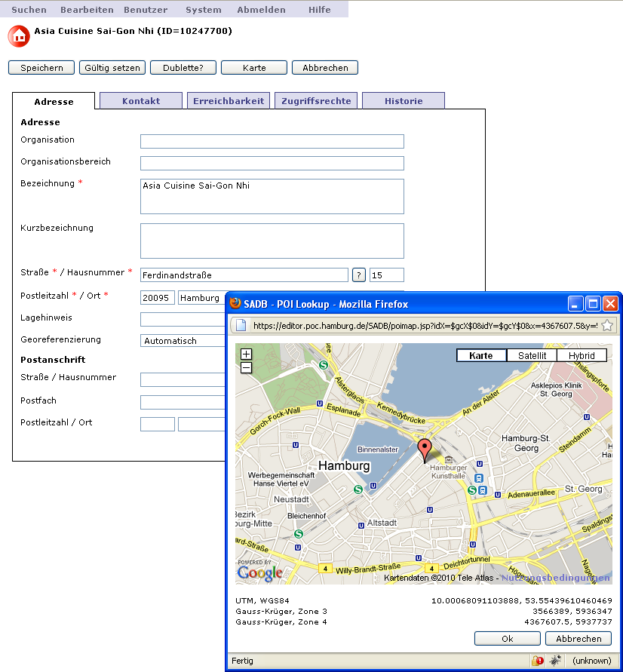
Task: Click Abmelden in the menu bar
Action: pos(262,10)
